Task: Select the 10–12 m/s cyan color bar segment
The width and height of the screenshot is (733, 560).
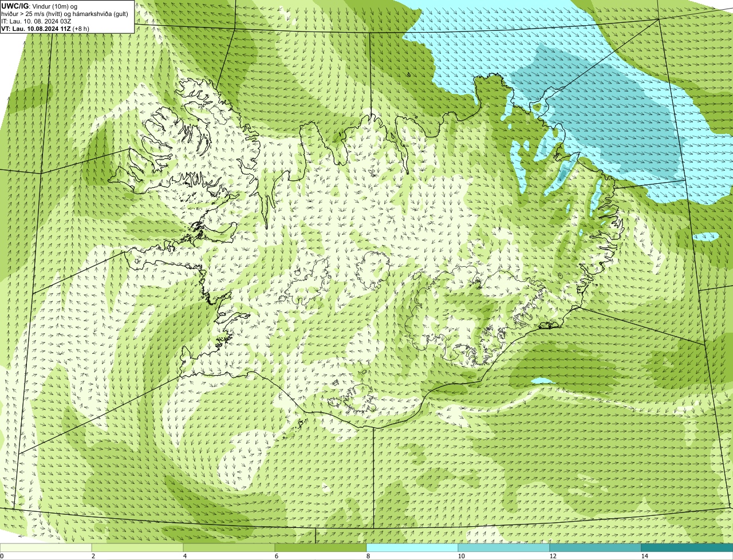Action: point(504,547)
